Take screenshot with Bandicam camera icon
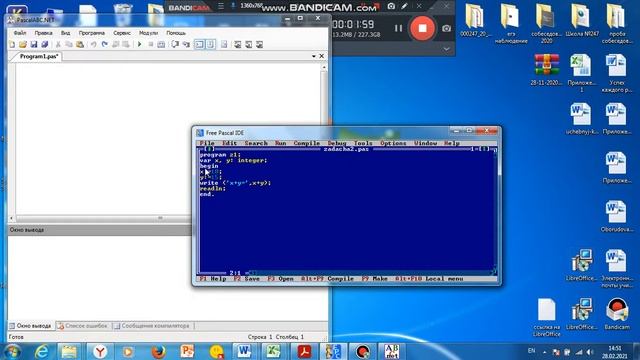 pos(447,28)
